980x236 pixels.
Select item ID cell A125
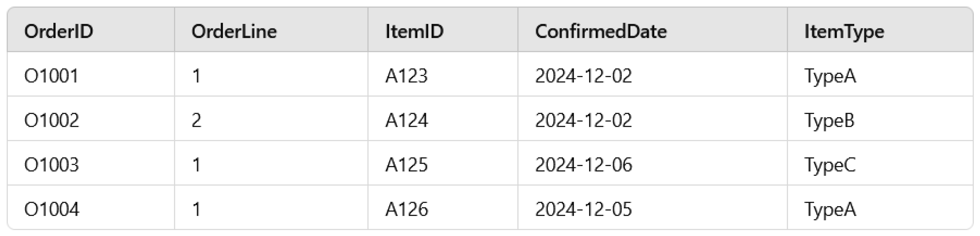coord(406,165)
